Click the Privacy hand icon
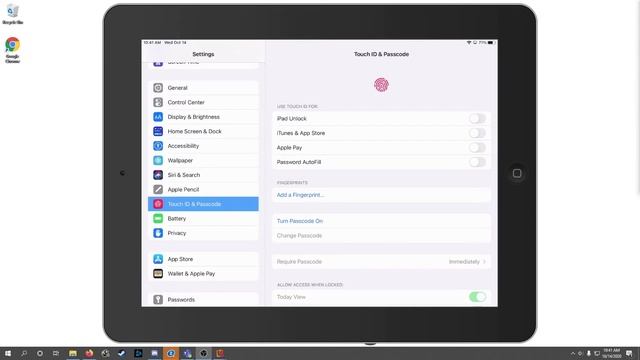The image size is (640, 360). click(158, 233)
